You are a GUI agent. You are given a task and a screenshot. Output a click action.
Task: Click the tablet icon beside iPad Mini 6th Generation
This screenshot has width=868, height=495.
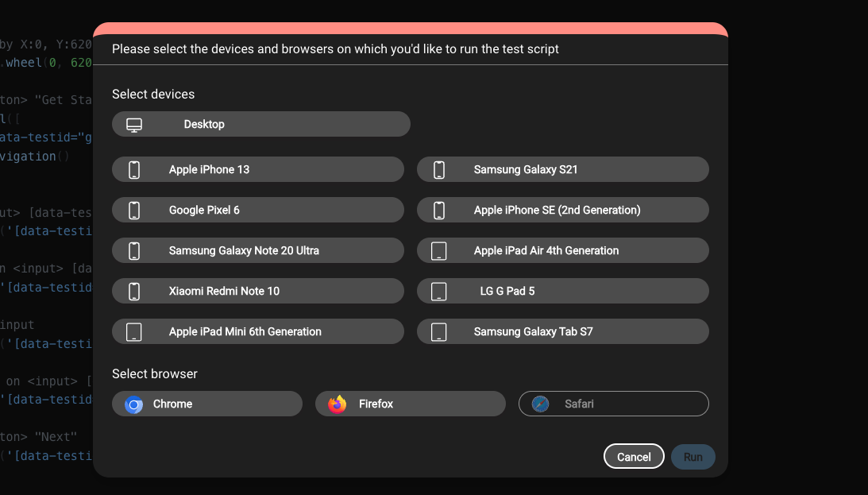click(134, 331)
